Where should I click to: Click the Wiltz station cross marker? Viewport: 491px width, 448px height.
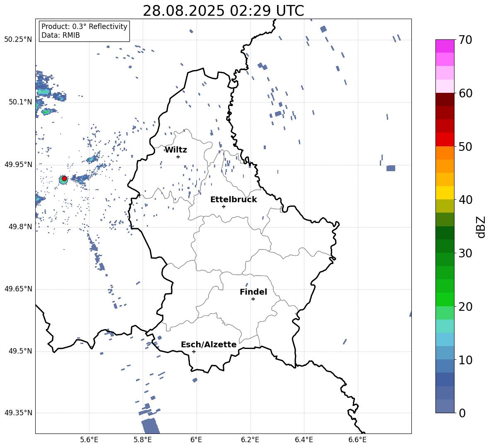[x=178, y=157]
